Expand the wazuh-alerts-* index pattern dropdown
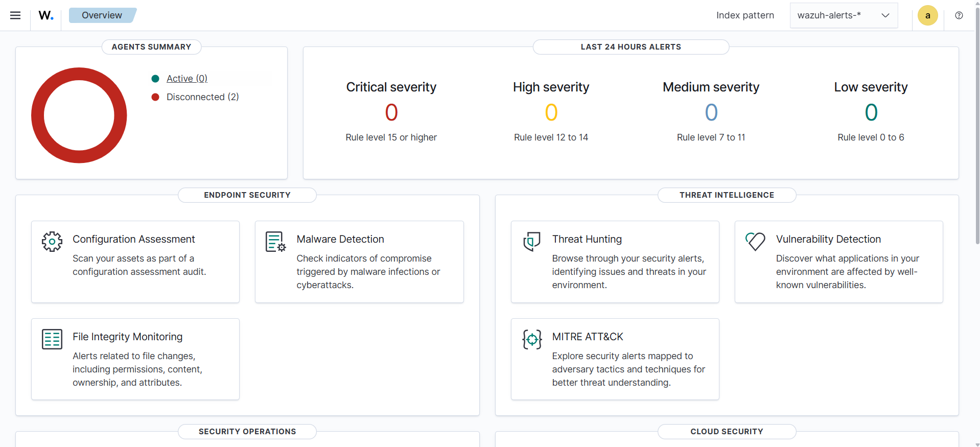The width and height of the screenshot is (980, 447). [x=844, y=15]
